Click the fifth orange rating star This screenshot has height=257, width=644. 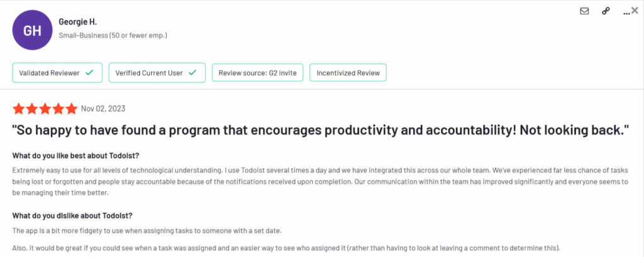pyautogui.click(x=71, y=109)
